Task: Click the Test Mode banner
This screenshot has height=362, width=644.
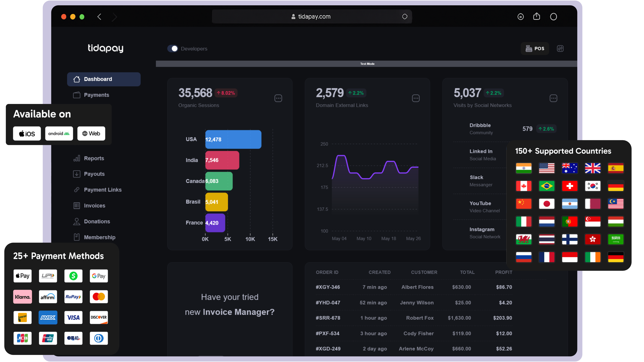Action: click(366, 64)
